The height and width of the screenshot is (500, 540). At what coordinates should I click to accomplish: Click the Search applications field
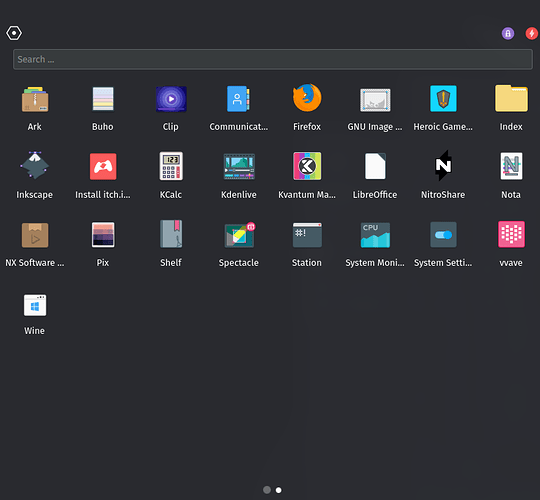click(272, 59)
